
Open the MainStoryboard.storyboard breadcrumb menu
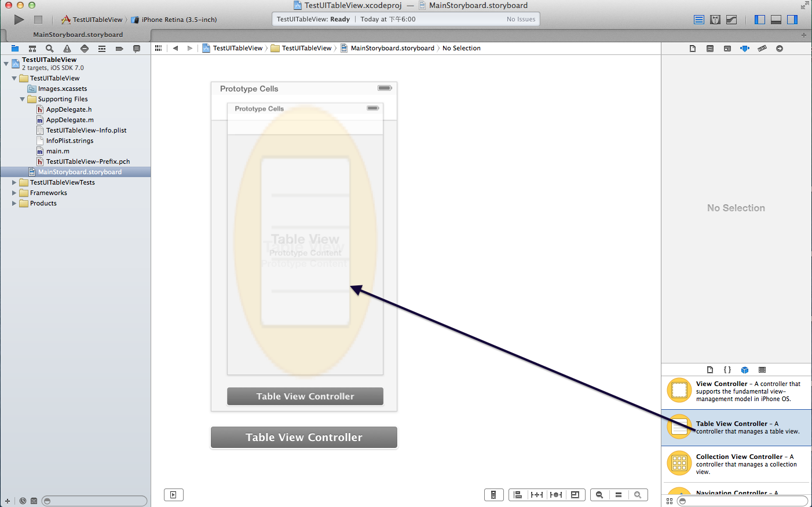click(387, 48)
